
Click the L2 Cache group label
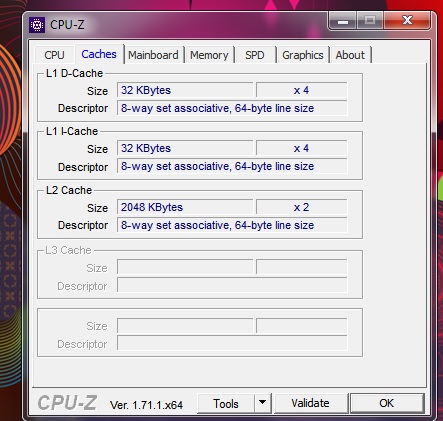tap(69, 190)
